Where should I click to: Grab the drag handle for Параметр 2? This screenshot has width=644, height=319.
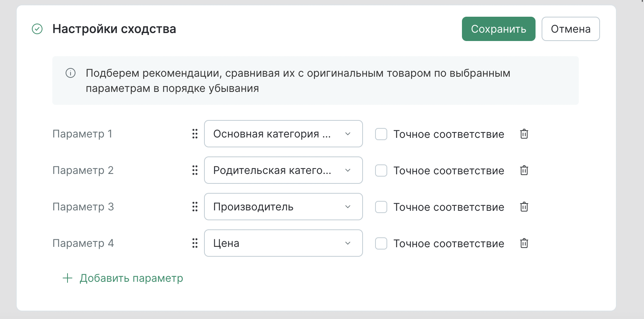[x=195, y=170]
